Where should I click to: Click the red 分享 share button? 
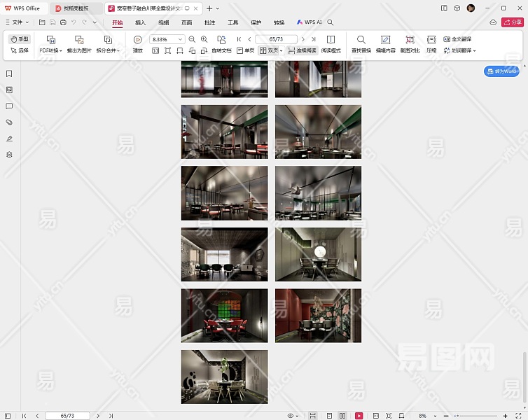click(x=512, y=22)
